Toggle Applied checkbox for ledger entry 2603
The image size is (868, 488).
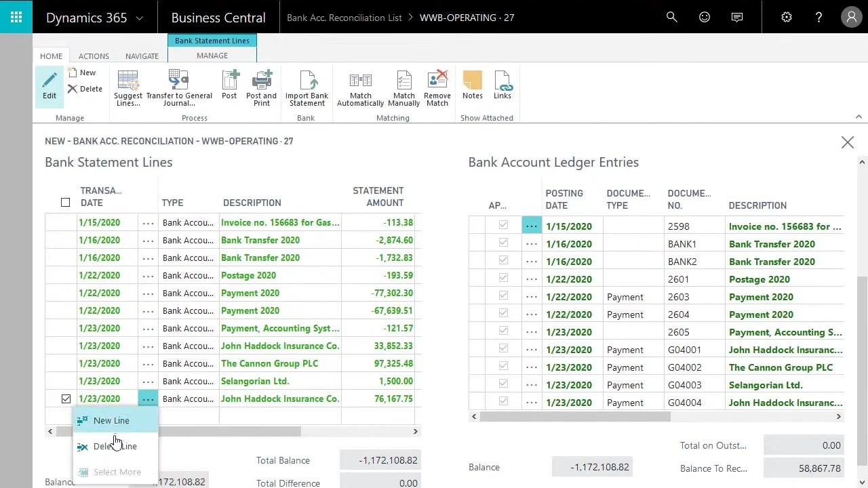coord(503,296)
